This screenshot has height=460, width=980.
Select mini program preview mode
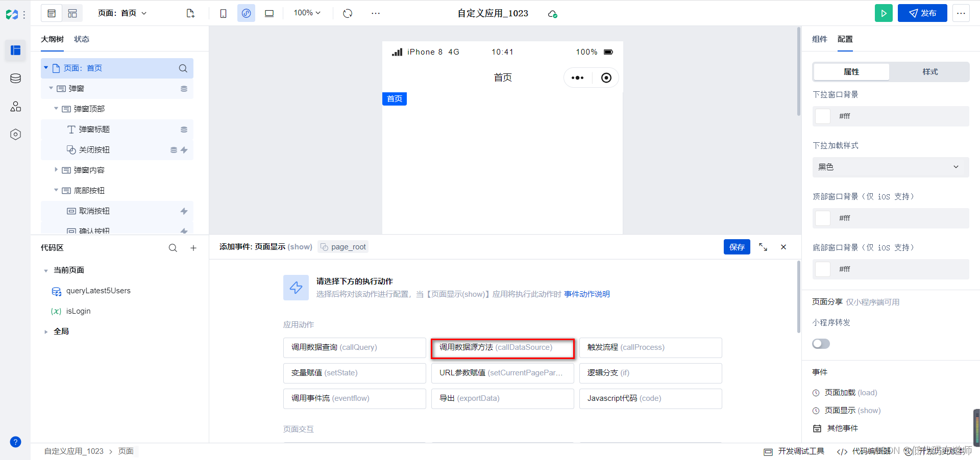[246, 13]
